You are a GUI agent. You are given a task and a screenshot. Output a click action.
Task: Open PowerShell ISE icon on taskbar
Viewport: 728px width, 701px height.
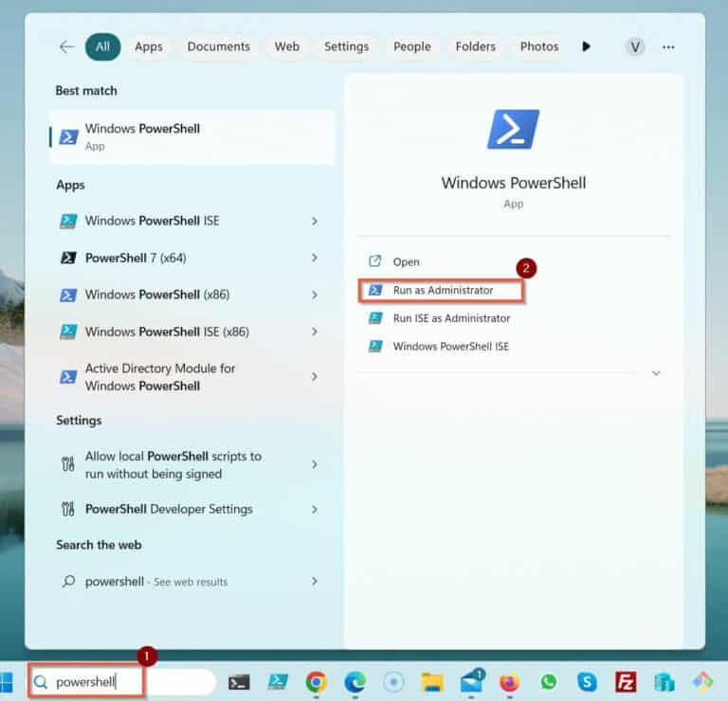tap(278, 682)
